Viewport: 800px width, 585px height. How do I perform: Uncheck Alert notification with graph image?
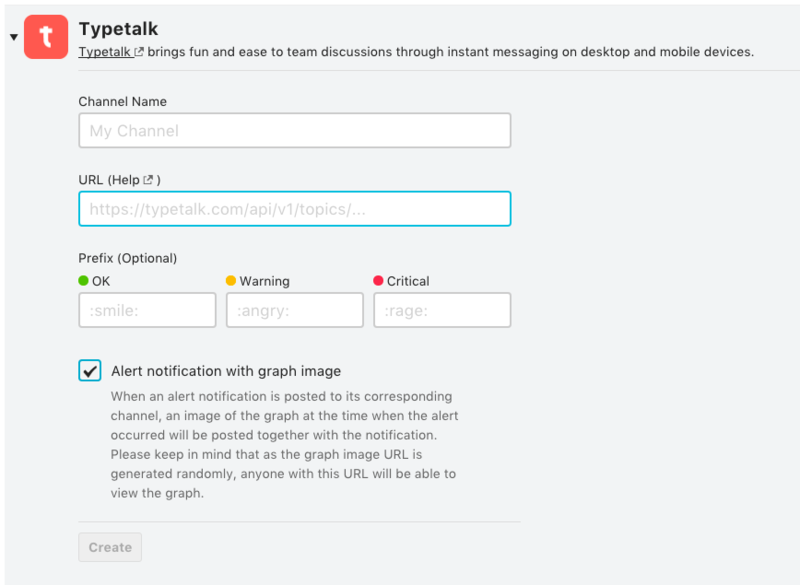pos(90,371)
